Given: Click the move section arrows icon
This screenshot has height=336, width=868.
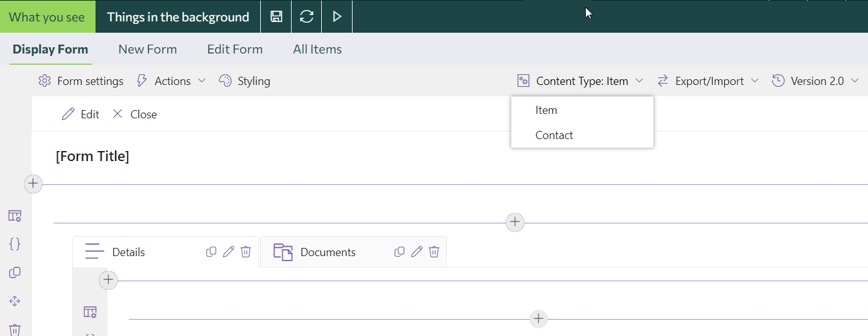Looking at the screenshot, I should pyautogui.click(x=15, y=301).
